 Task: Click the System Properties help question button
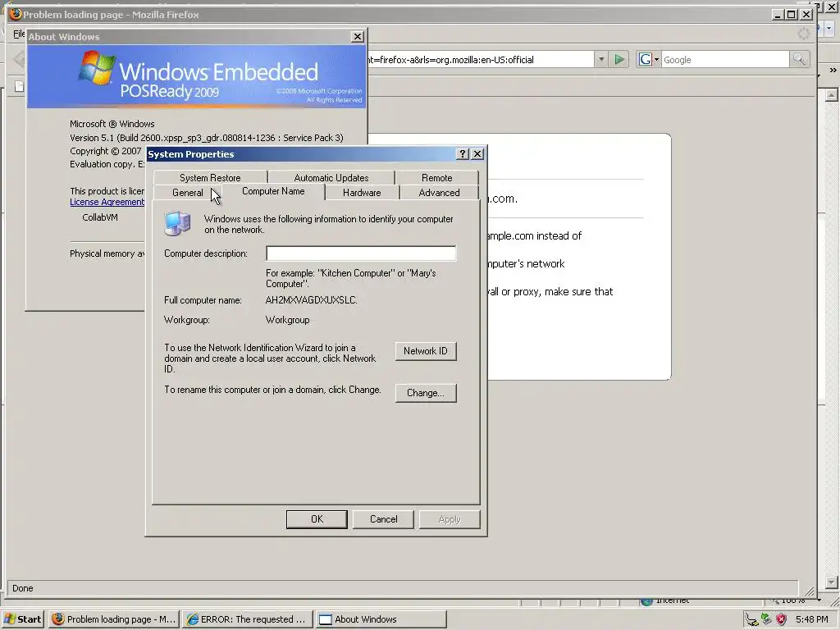click(x=463, y=153)
